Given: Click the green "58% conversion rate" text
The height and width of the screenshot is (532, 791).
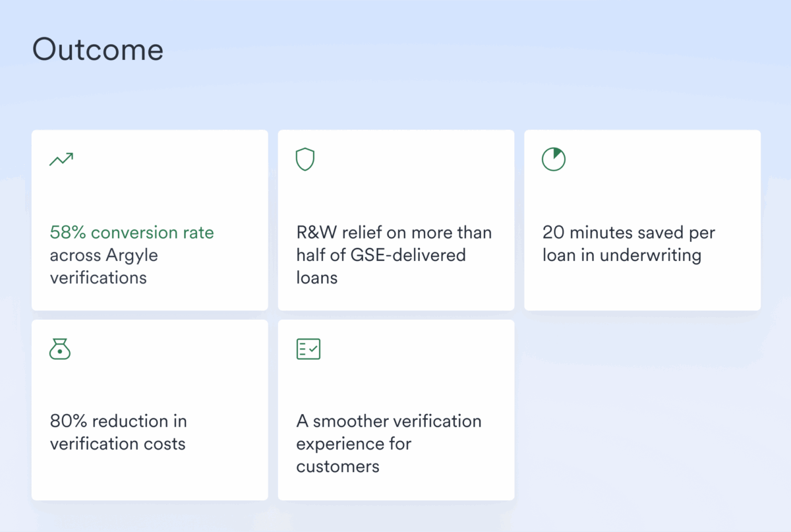Looking at the screenshot, I should click(x=132, y=233).
